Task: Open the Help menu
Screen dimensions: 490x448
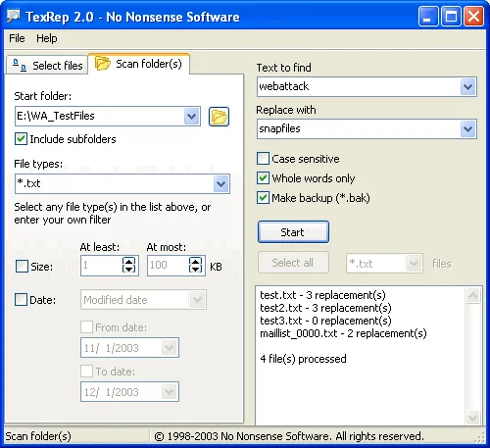Action: pyautogui.click(x=47, y=38)
